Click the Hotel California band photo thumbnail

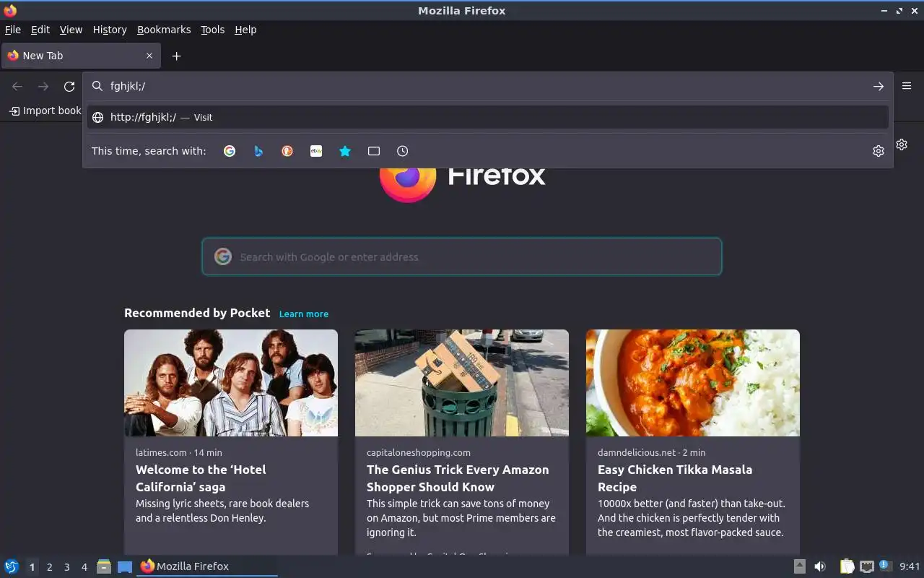coord(231,383)
